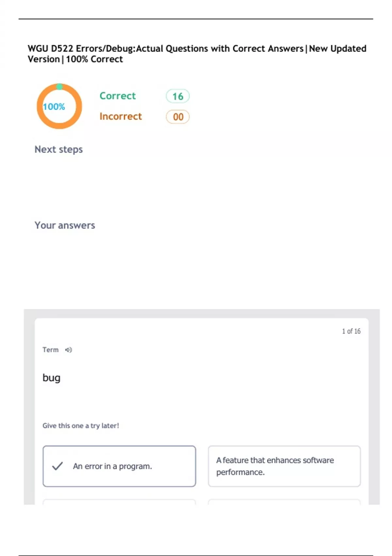The height and width of the screenshot is (556, 392).
Task: Select the partially visible bottom-left answer card
Action: click(119, 502)
